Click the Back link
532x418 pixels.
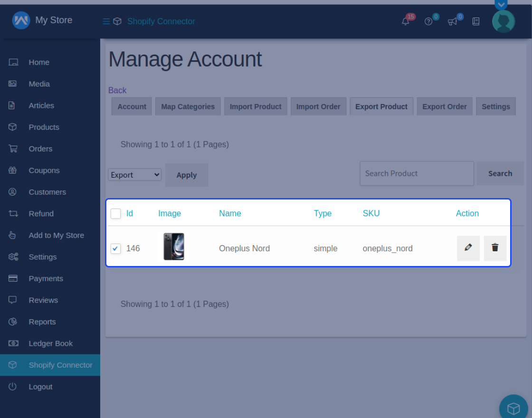coord(117,90)
